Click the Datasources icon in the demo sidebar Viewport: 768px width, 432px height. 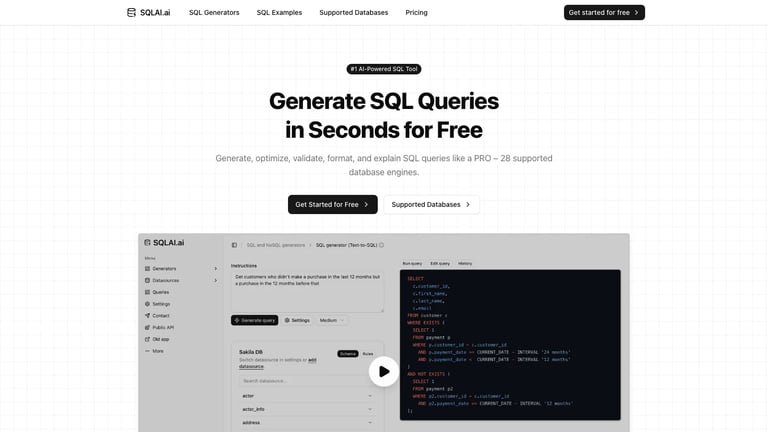[147, 280]
